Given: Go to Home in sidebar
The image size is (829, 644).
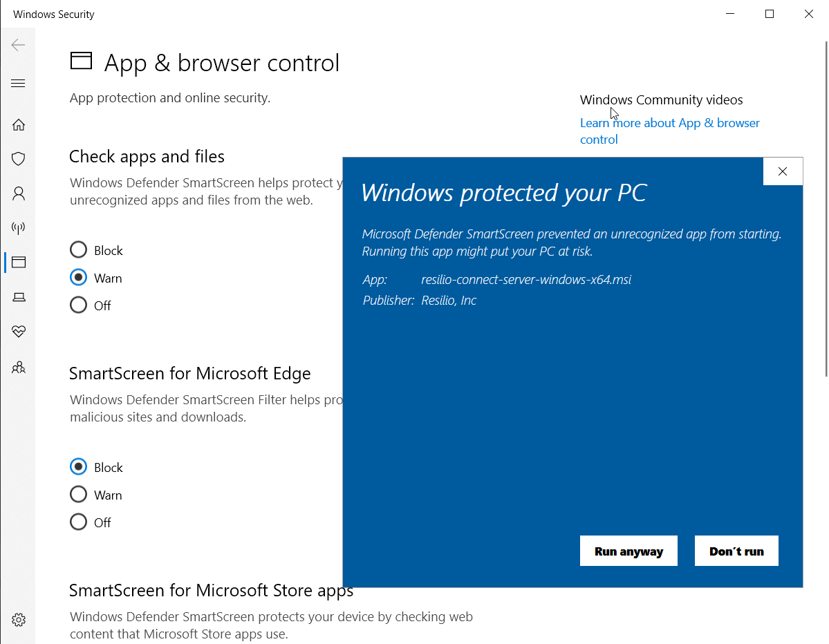Looking at the screenshot, I should pyautogui.click(x=19, y=125).
